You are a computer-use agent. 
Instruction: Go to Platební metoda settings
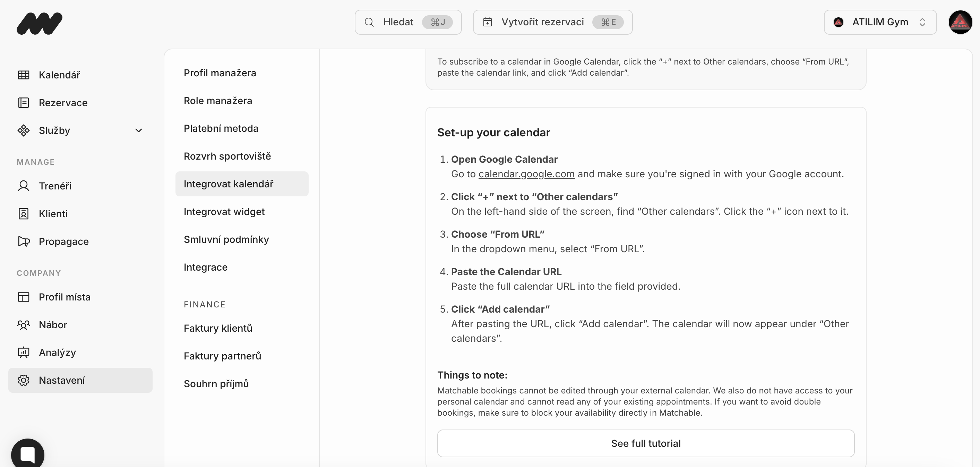click(x=221, y=128)
